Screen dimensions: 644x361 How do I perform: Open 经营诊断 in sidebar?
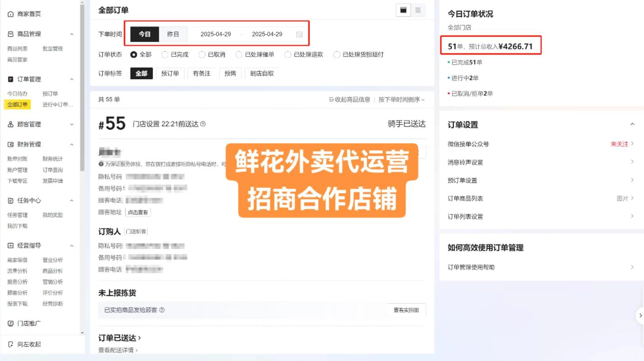point(53,304)
